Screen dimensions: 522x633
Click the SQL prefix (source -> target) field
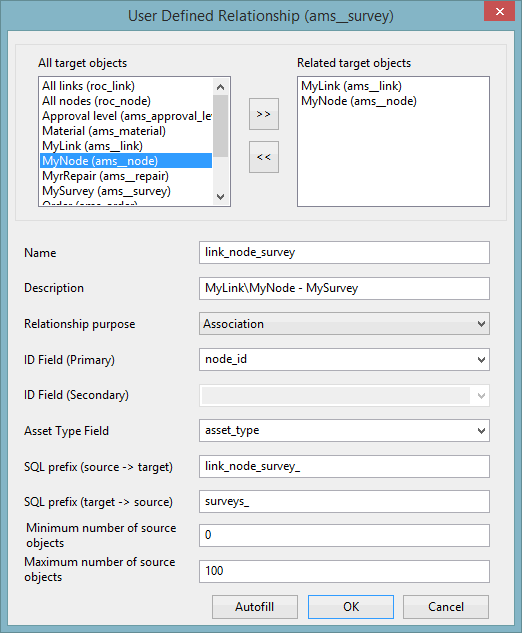[x=344, y=466]
